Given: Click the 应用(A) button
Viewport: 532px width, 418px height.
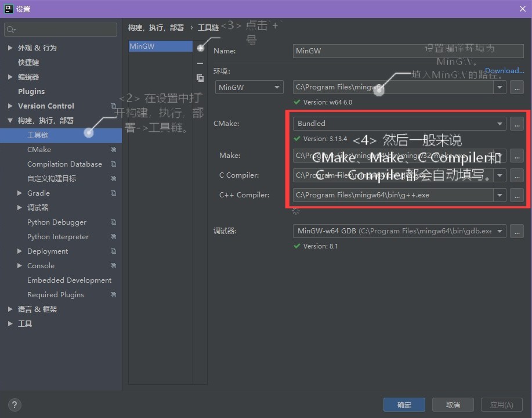Looking at the screenshot, I should 502,405.
